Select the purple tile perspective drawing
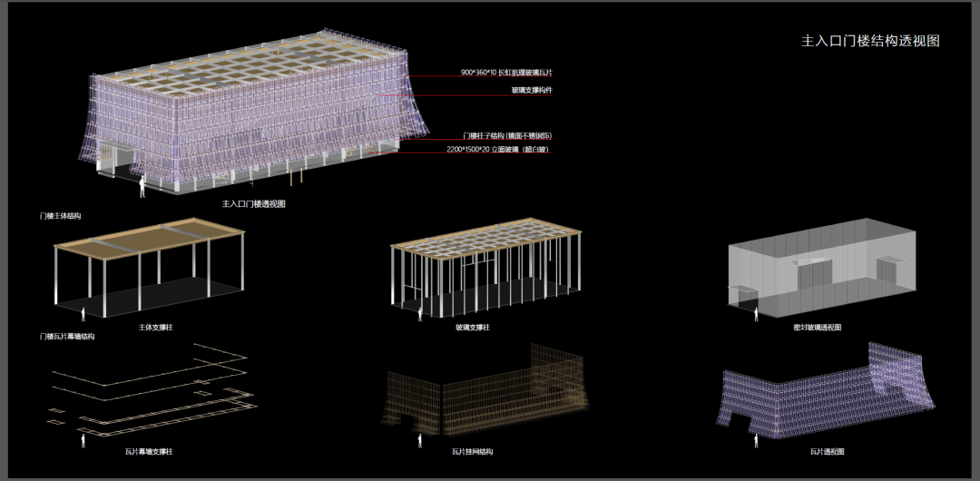 826,392
